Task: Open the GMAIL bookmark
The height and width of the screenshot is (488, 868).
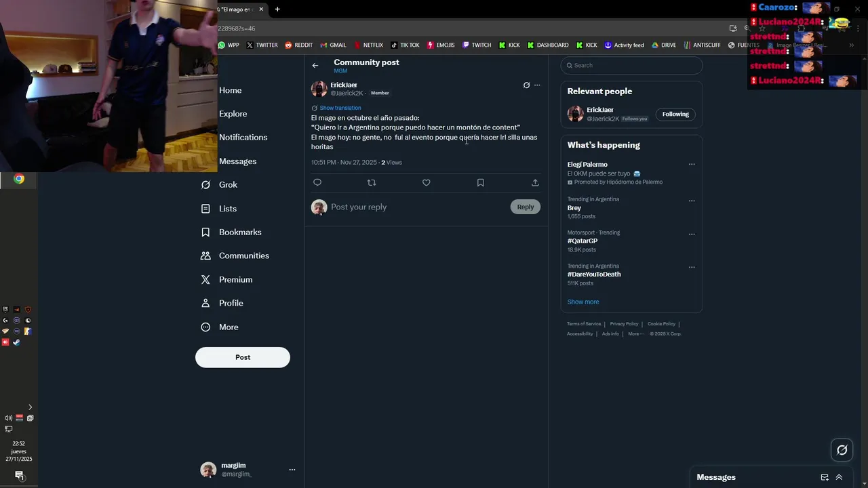Action: [x=332, y=45]
